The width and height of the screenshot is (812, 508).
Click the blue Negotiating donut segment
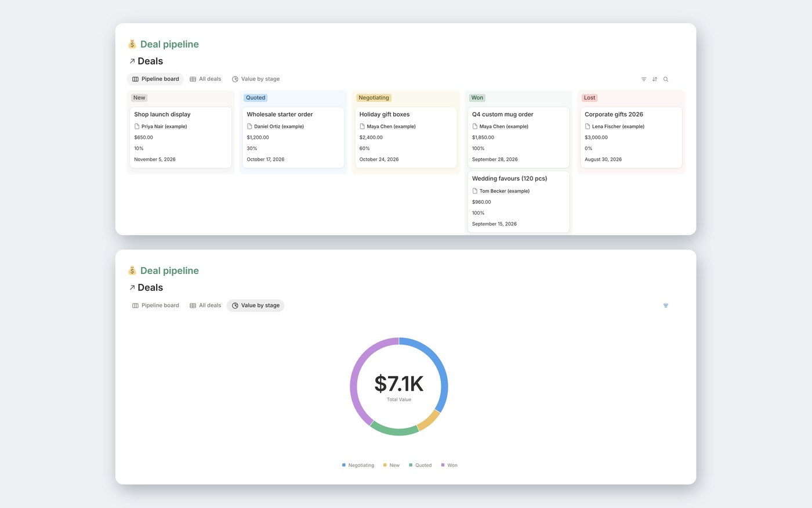click(x=442, y=370)
